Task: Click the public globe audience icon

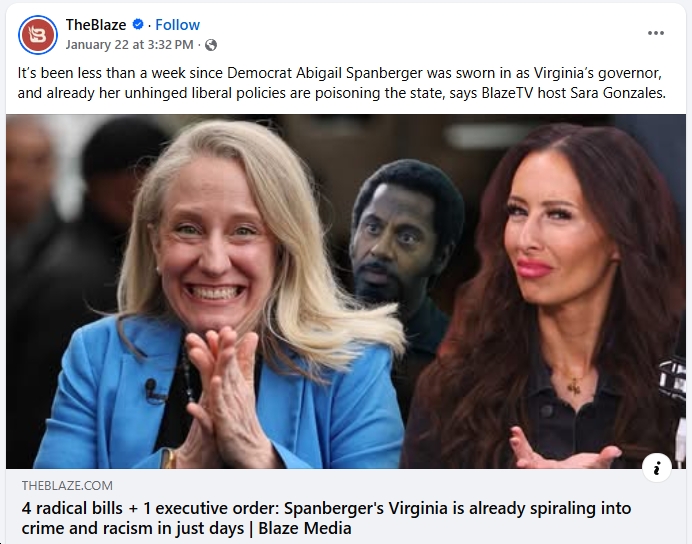Action: click(x=211, y=45)
